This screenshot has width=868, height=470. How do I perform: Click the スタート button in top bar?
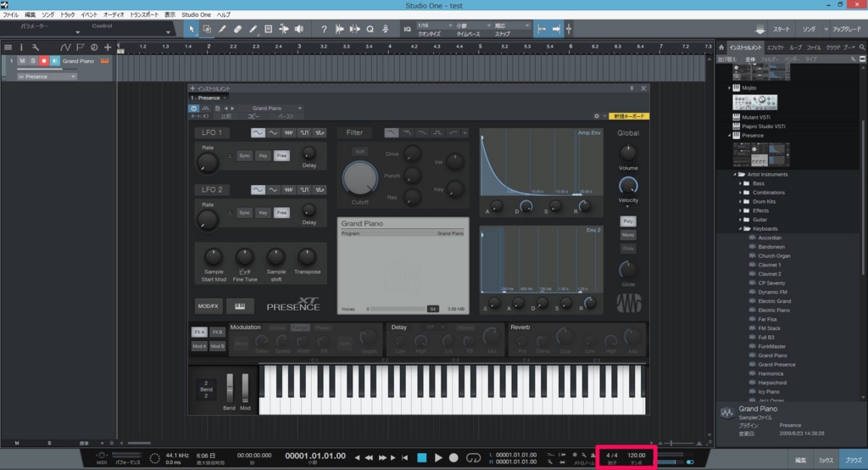pyautogui.click(x=782, y=30)
